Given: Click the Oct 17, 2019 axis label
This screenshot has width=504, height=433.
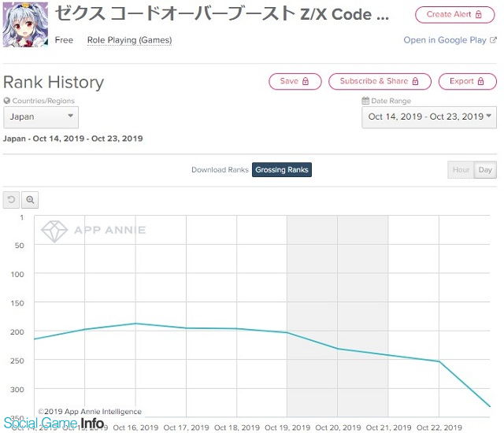Looking at the screenshot, I should (186, 427).
